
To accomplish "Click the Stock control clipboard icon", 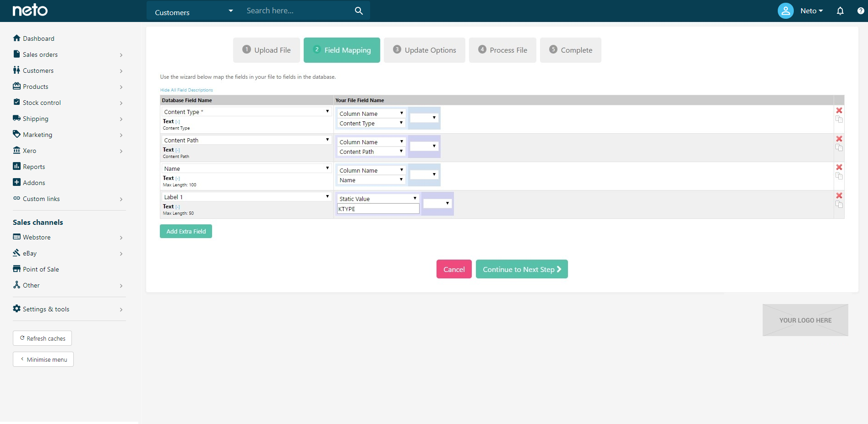I will pos(16,102).
